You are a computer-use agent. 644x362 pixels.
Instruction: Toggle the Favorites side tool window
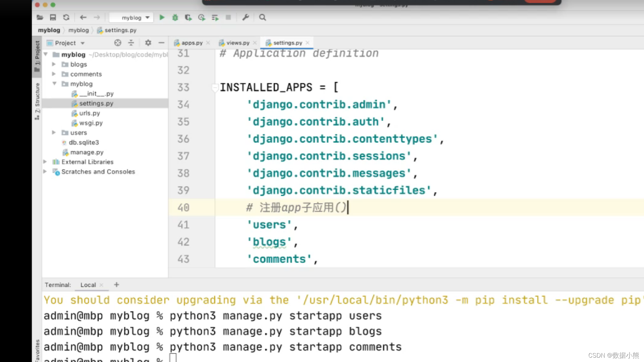pyautogui.click(x=37, y=351)
